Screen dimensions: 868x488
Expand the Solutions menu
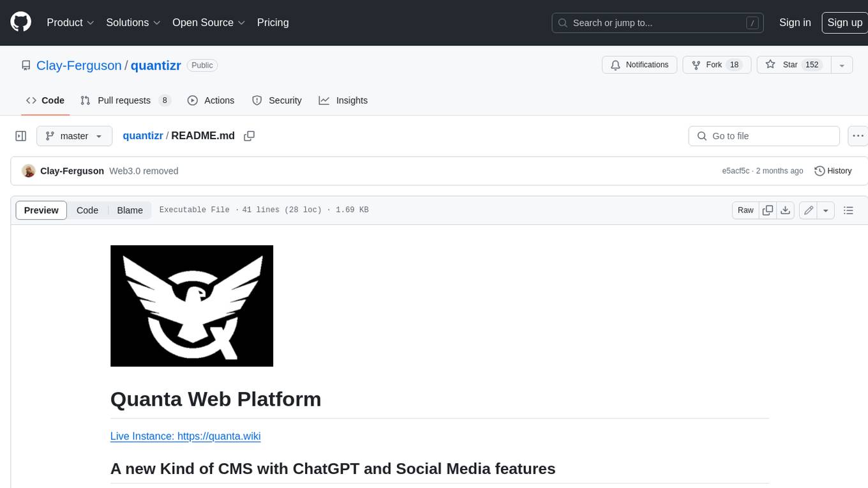pyautogui.click(x=133, y=22)
